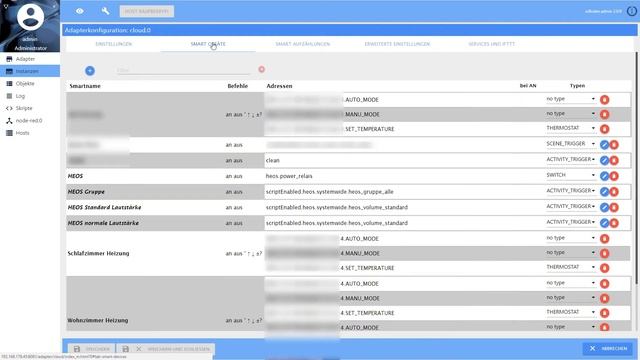This screenshot has width=640, height=360.
Task: Edit the 'clean' address row
Action: point(604,160)
